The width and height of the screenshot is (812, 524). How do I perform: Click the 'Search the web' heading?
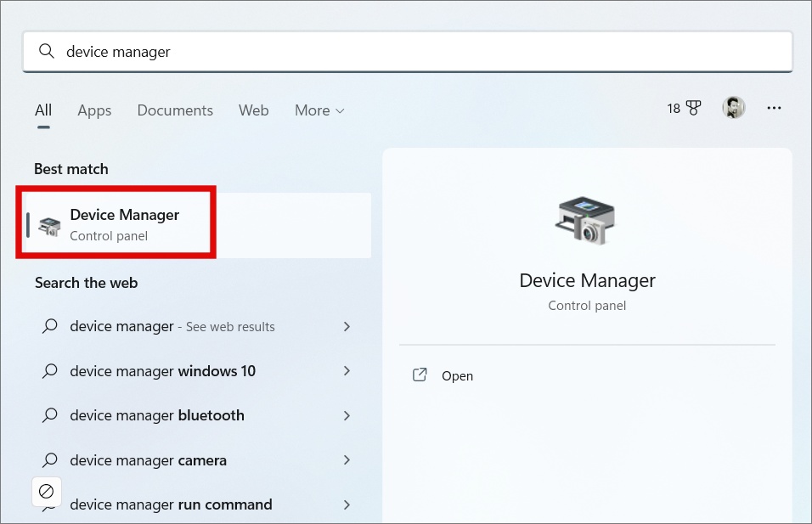tap(86, 283)
